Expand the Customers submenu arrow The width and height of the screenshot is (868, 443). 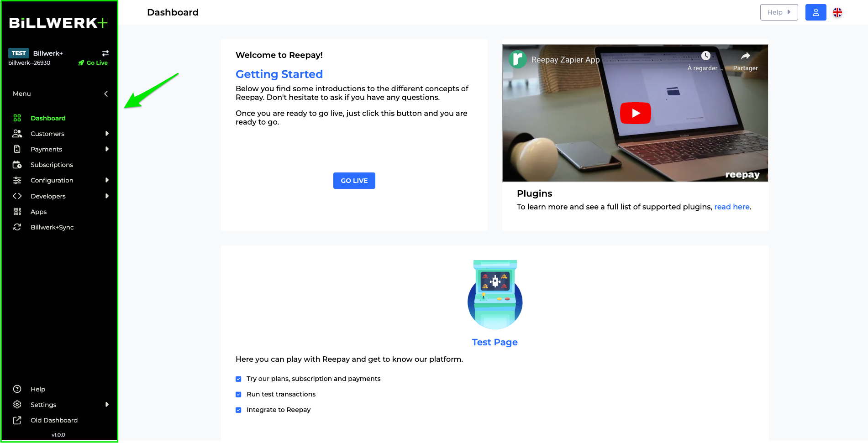pos(107,134)
